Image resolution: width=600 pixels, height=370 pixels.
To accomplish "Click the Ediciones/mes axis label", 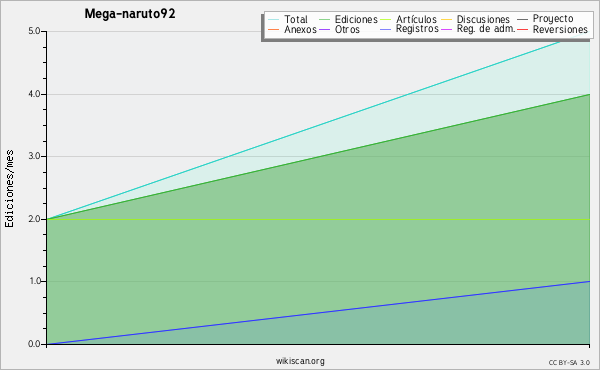I will pos(9,189).
